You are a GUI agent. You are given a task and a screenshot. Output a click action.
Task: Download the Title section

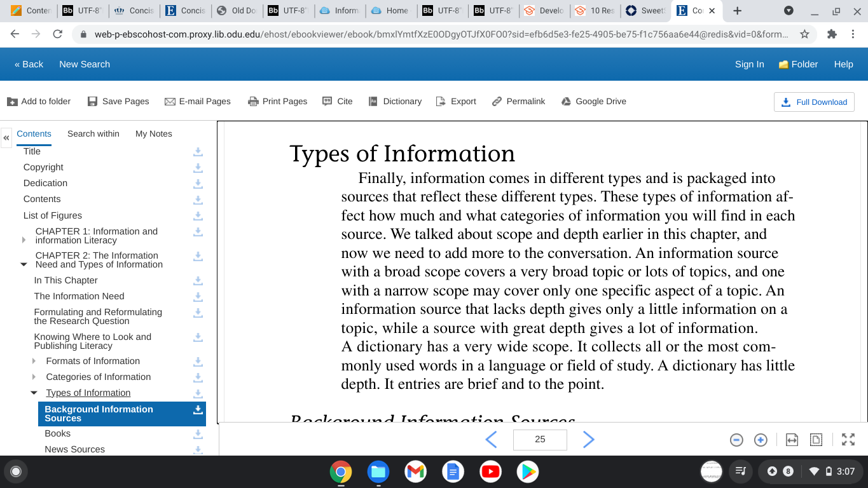(x=198, y=151)
